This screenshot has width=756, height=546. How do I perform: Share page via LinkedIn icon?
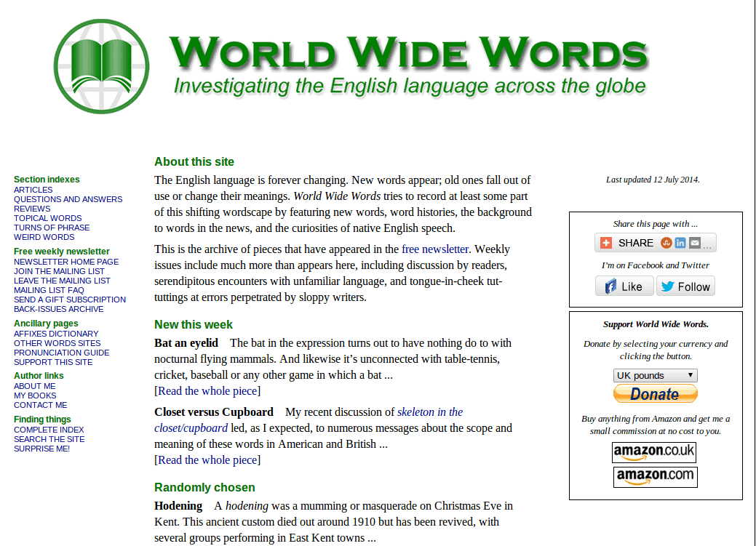[680, 243]
